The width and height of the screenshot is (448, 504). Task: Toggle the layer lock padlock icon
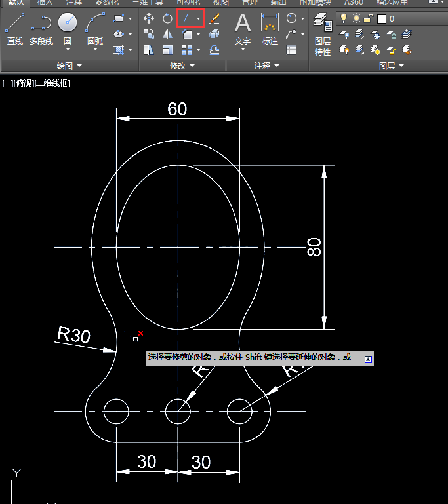(x=369, y=18)
